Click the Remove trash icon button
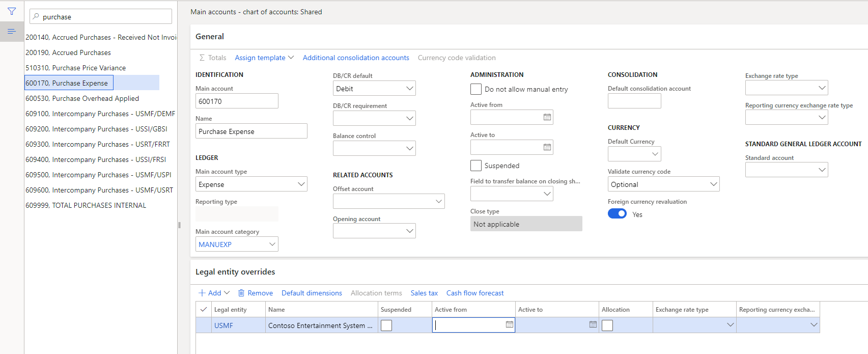Screen dimensions: 868x354 (241, 293)
